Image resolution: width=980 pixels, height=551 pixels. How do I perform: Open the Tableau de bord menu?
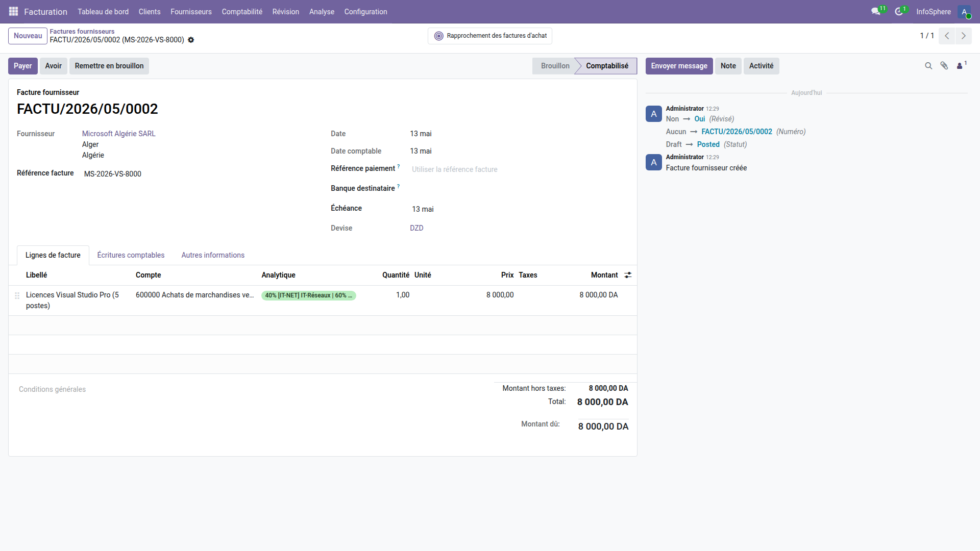tap(103, 12)
